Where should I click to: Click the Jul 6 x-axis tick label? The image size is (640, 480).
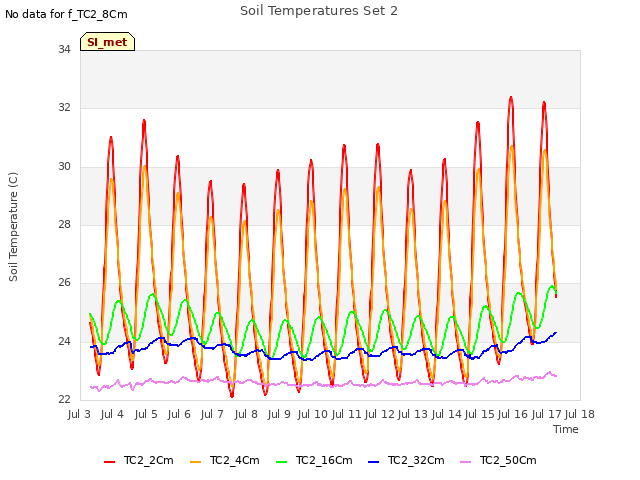pos(179,414)
